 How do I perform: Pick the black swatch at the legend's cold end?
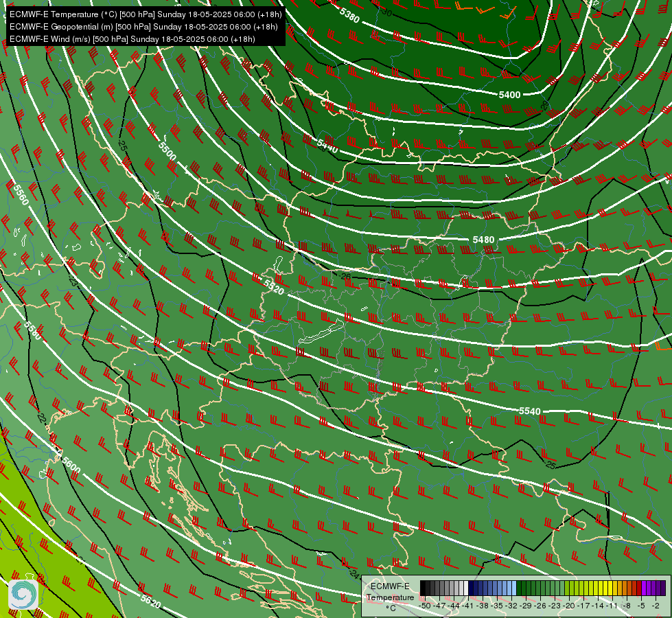[x=423, y=588]
